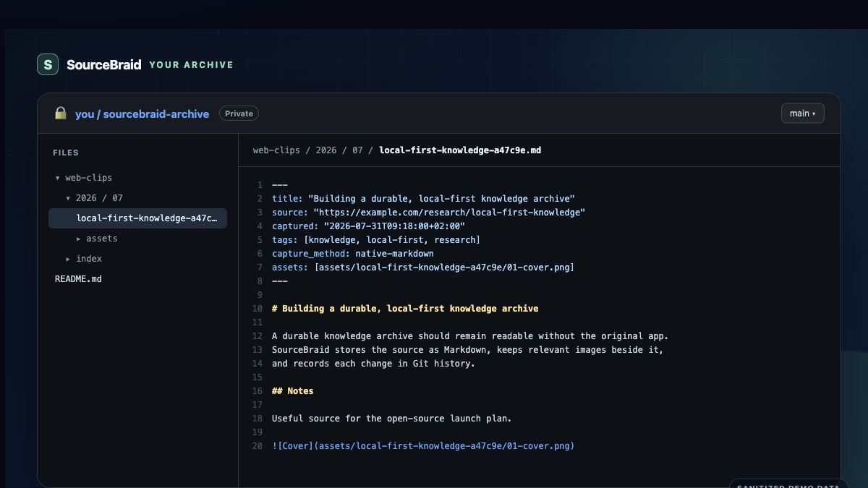
Task: Click the SourceBraid S logo icon
Action: coord(48,64)
